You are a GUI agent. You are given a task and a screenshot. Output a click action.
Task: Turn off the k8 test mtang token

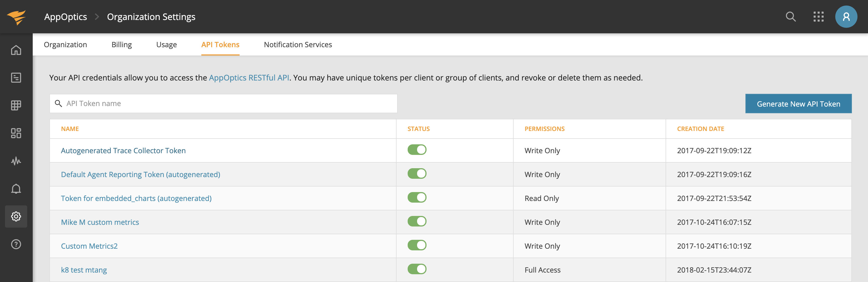(417, 269)
